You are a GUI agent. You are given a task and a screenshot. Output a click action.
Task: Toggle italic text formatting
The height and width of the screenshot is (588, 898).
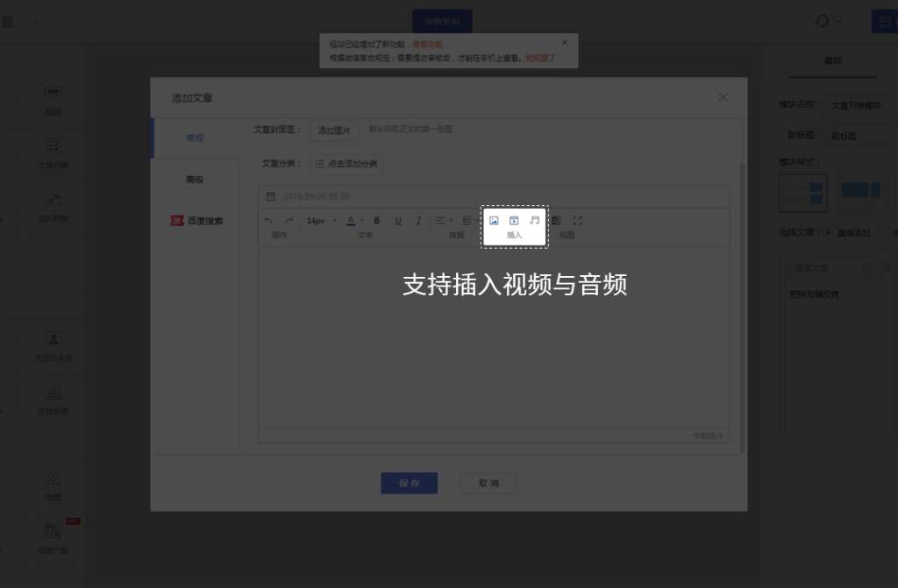pyautogui.click(x=418, y=221)
